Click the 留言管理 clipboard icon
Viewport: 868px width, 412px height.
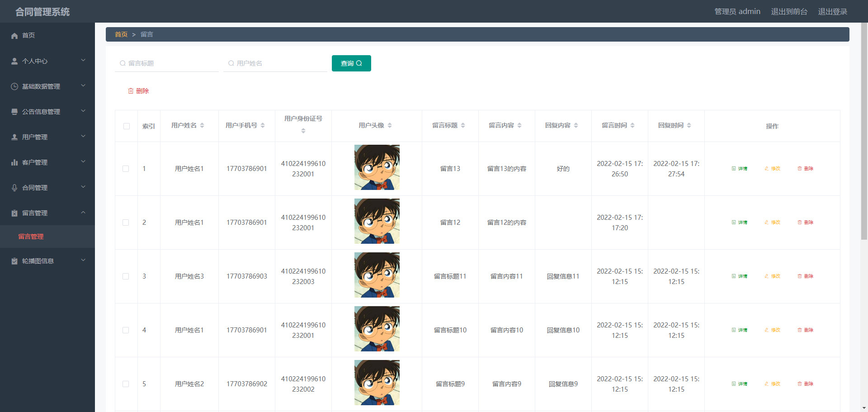[14, 213]
